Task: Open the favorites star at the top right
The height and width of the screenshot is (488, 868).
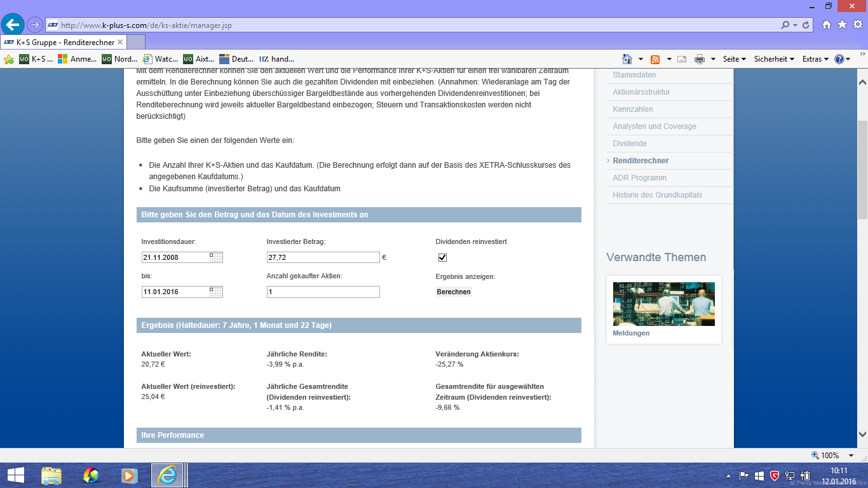Action: [842, 25]
